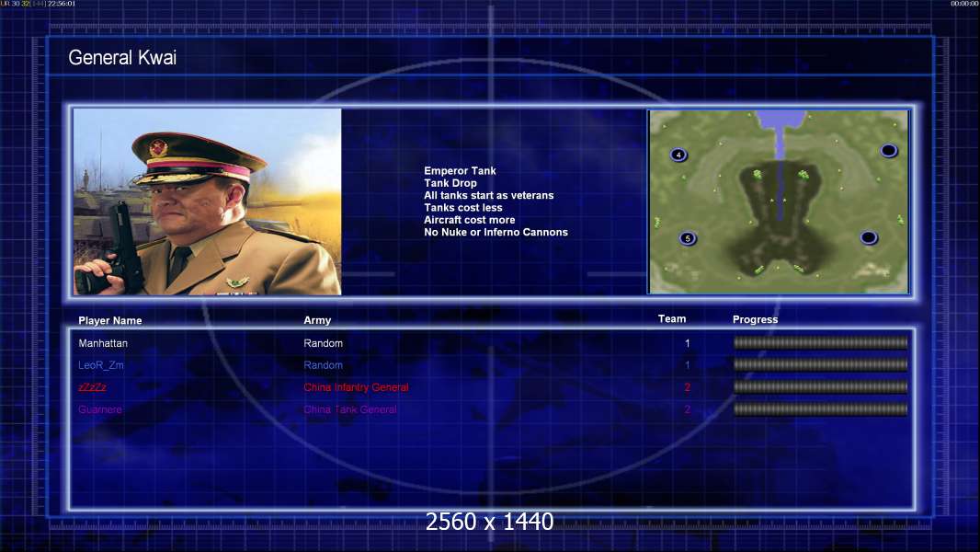The image size is (980, 552).
Task: Click the Tank Drop feature line
Action: point(450,183)
